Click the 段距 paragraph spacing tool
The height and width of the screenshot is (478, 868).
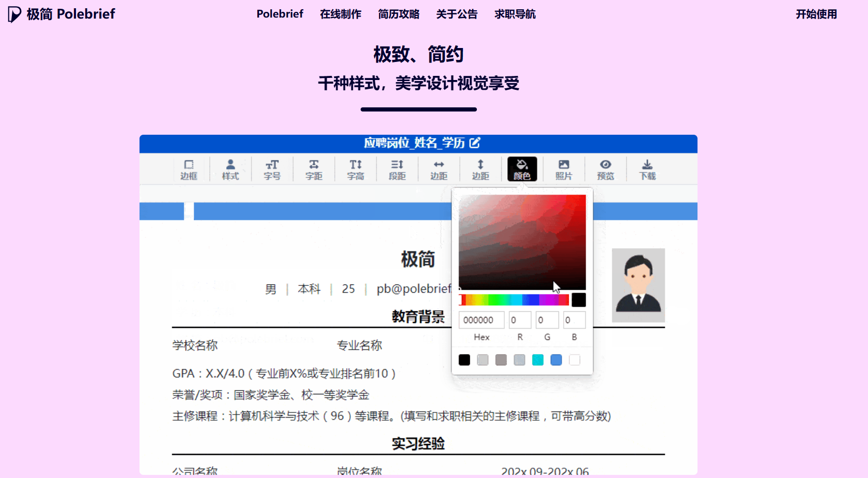pyautogui.click(x=397, y=169)
